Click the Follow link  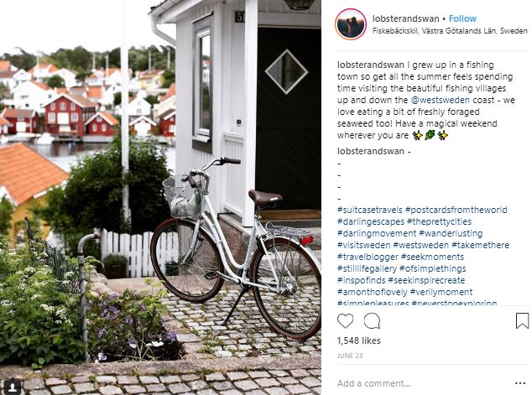pyautogui.click(x=462, y=18)
